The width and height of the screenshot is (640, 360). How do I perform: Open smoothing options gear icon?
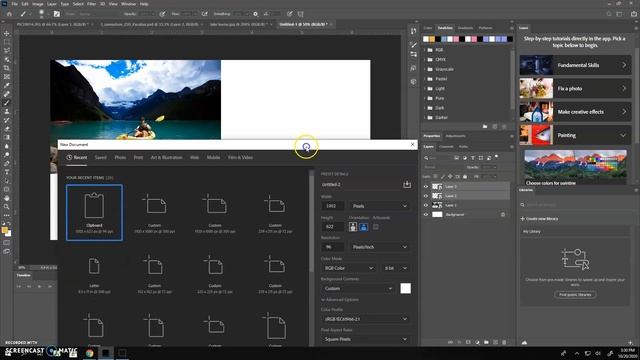[x=256, y=14]
